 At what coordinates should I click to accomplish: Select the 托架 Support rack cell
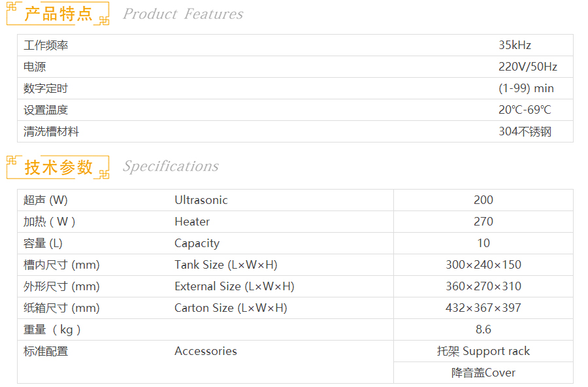click(483, 351)
